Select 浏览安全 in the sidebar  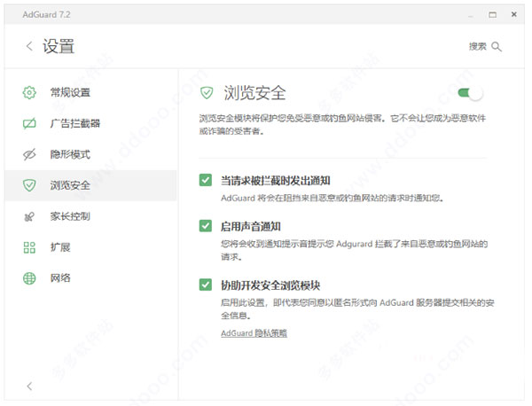pyautogui.click(x=90, y=185)
